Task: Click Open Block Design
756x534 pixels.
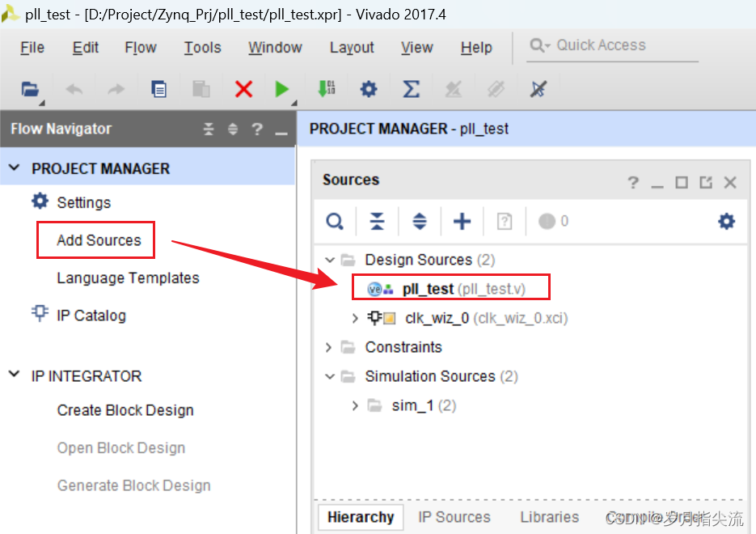Action: (121, 447)
